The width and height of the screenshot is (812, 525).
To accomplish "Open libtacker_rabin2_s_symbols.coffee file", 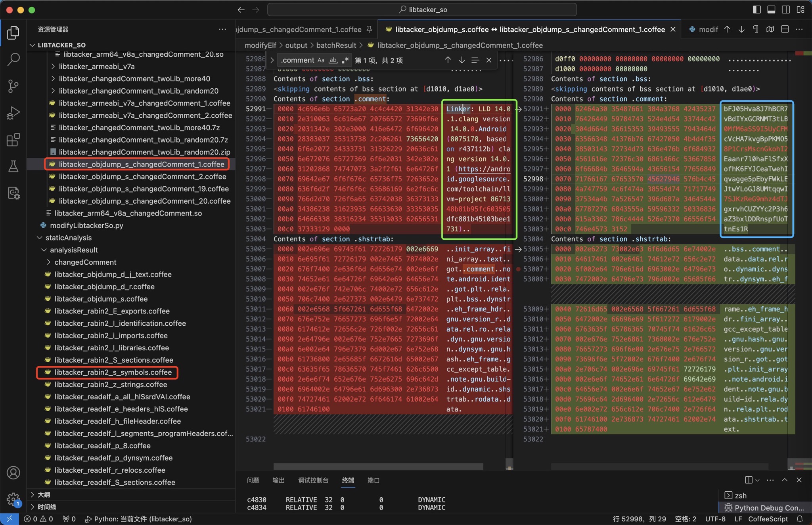I will [113, 372].
